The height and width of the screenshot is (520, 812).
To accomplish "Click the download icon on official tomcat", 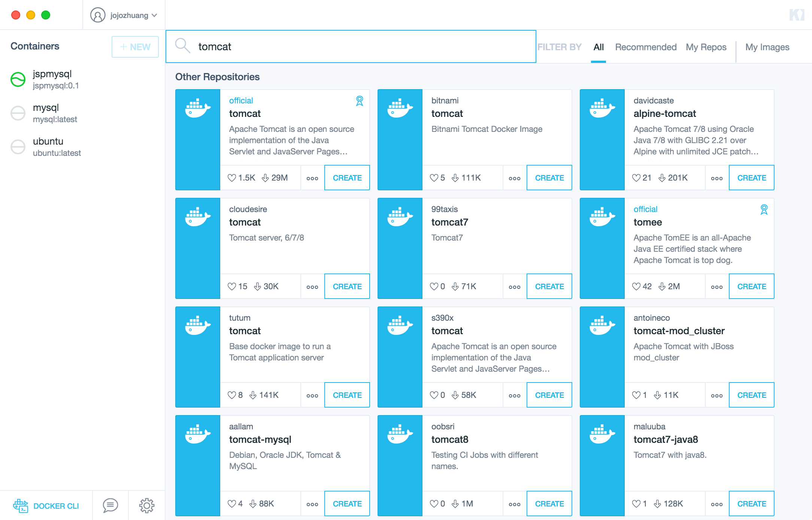I will click(265, 178).
